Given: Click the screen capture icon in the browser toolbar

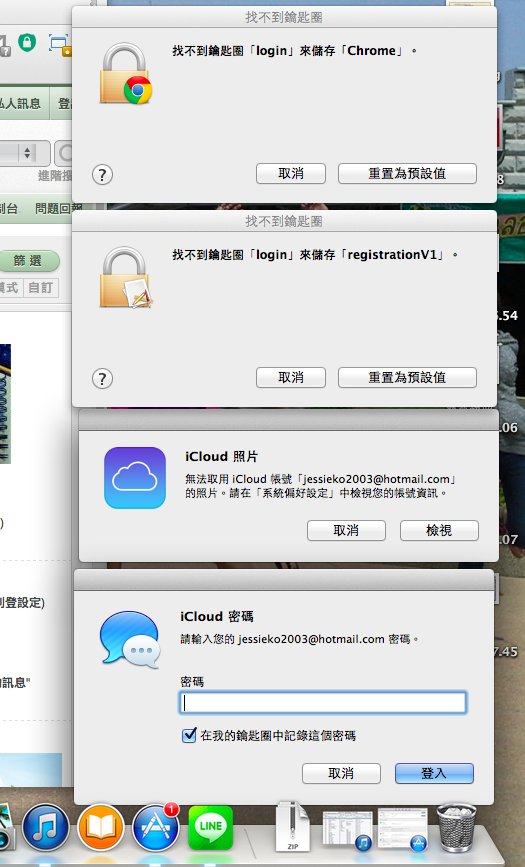Looking at the screenshot, I should tap(59, 44).
